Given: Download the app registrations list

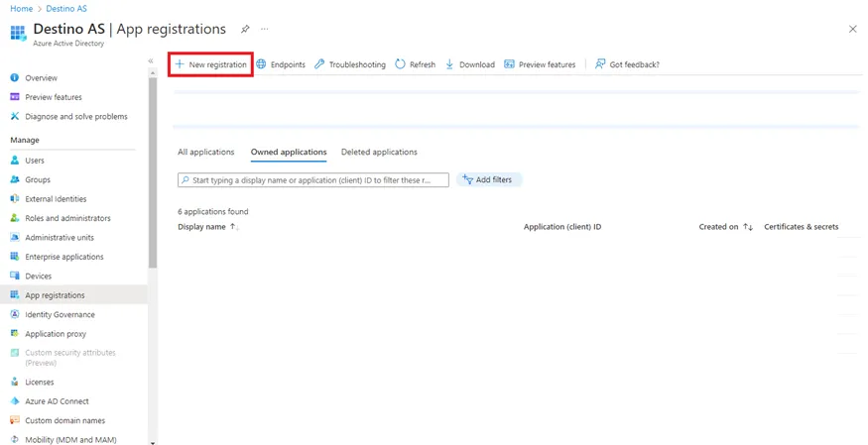Looking at the screenshot, I should [x=469, y=64].
